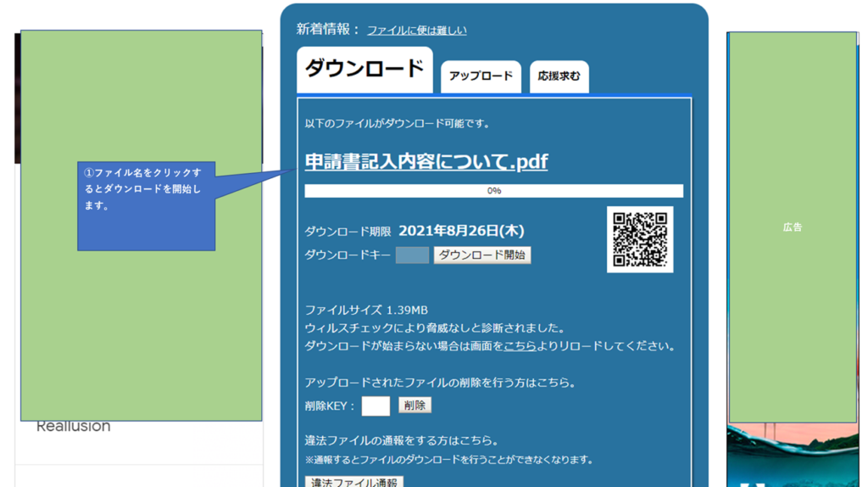
Task: Follow the こちら reload link
Action: click(x=520, y=346)
